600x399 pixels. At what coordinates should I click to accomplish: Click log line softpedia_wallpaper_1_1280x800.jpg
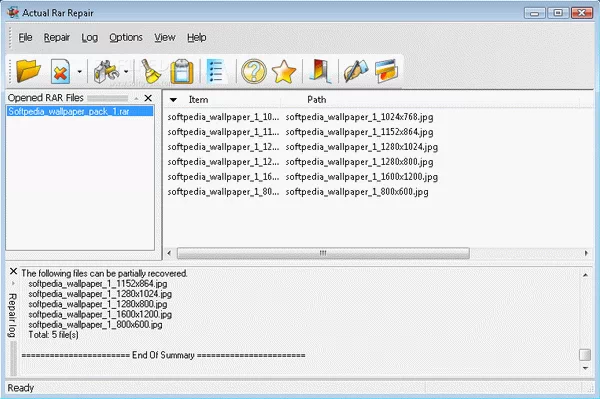98,304
